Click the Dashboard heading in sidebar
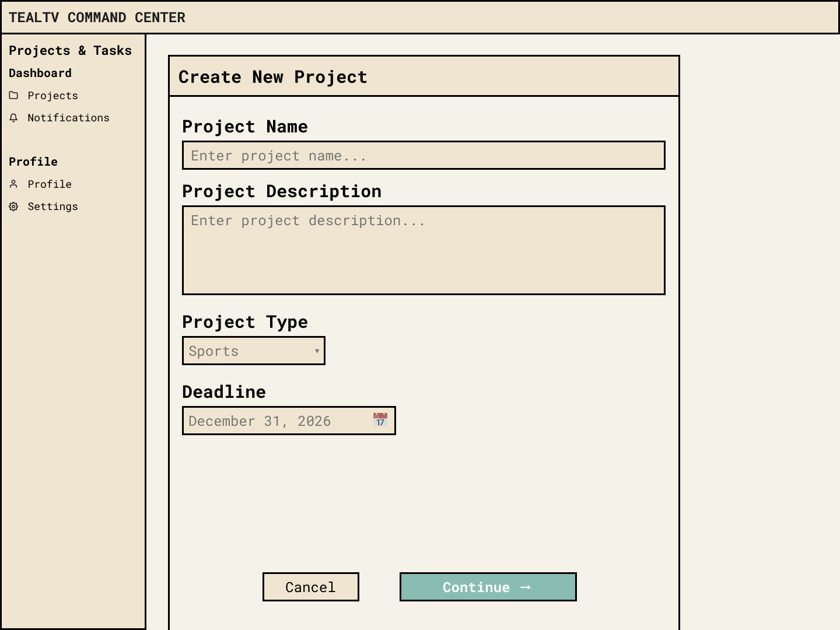The width and height of the screenshot is (840, 630). point(40,73)
